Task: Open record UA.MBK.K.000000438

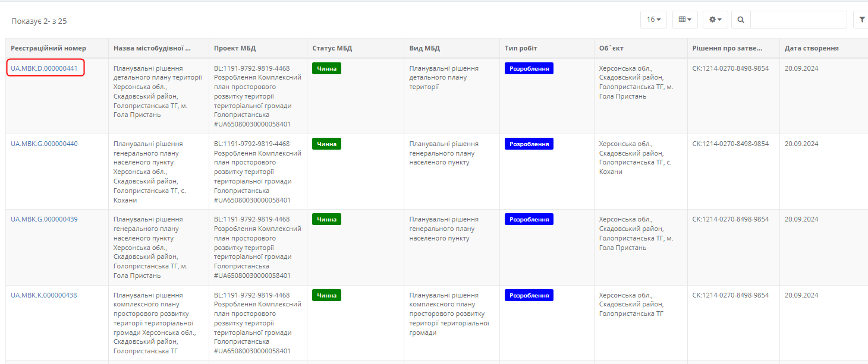Action: 44,295
